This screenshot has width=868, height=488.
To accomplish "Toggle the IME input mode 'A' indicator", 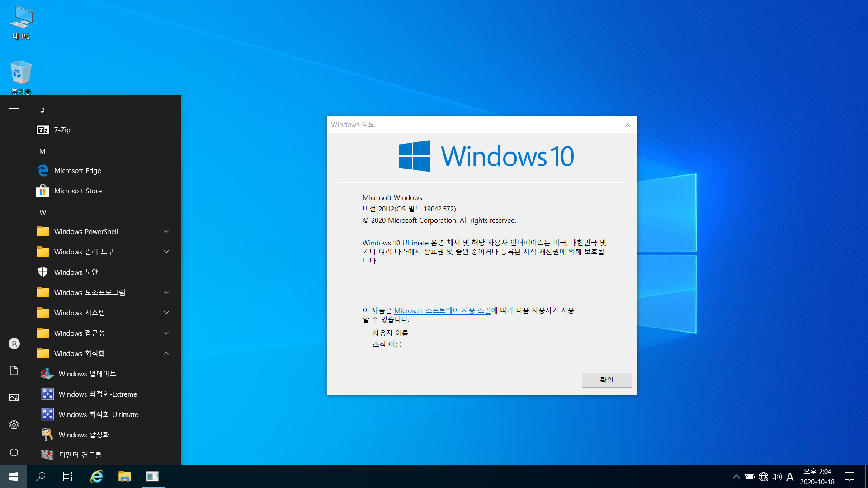I will 790,477.
